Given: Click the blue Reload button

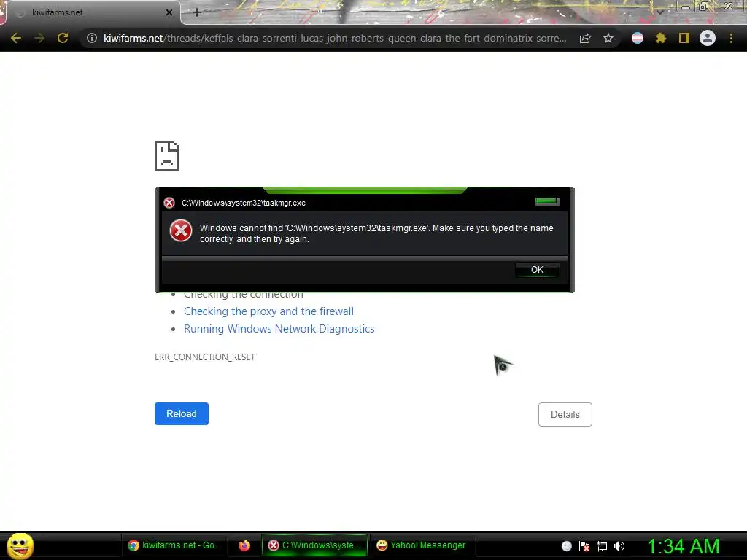Looking at the screenshot, I should point(182,414).
